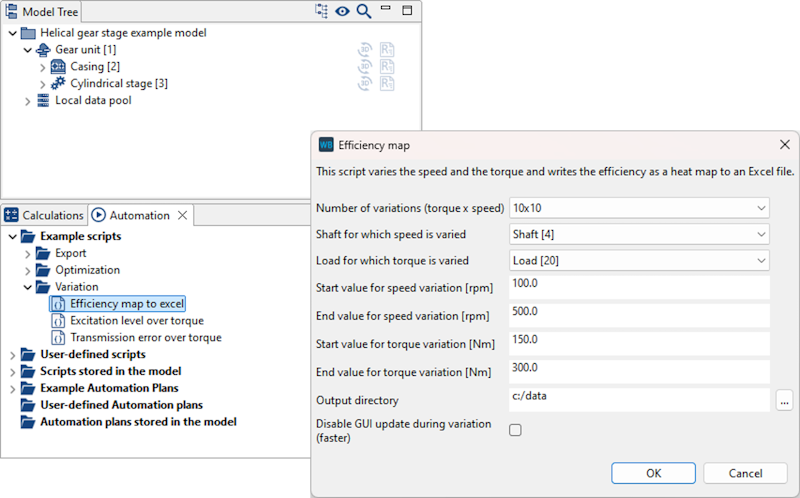This screenshot has width=800, height=498.
Task: Click the tree structure icon in Model Tree toolbar
Action: tap(321, 11)
